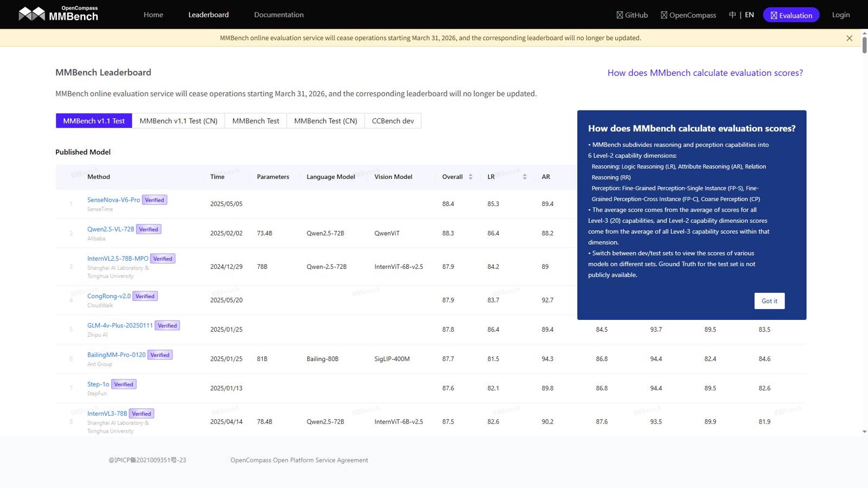868x488 pixels.
Task: Open the InternVL2.5-78B-MPO model link
Action: pyautogui.click(x=118, y=258)
